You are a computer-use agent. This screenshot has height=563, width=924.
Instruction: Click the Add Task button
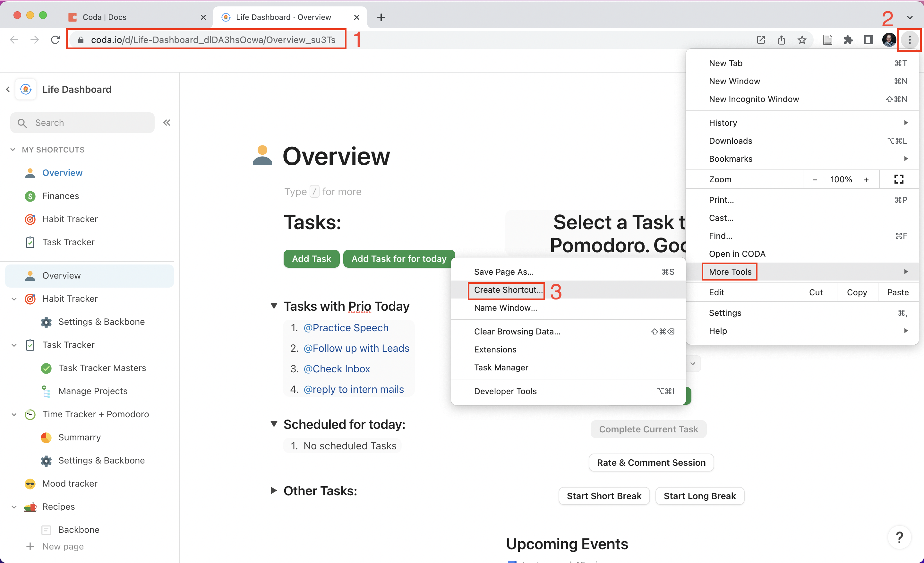point(311,259)
